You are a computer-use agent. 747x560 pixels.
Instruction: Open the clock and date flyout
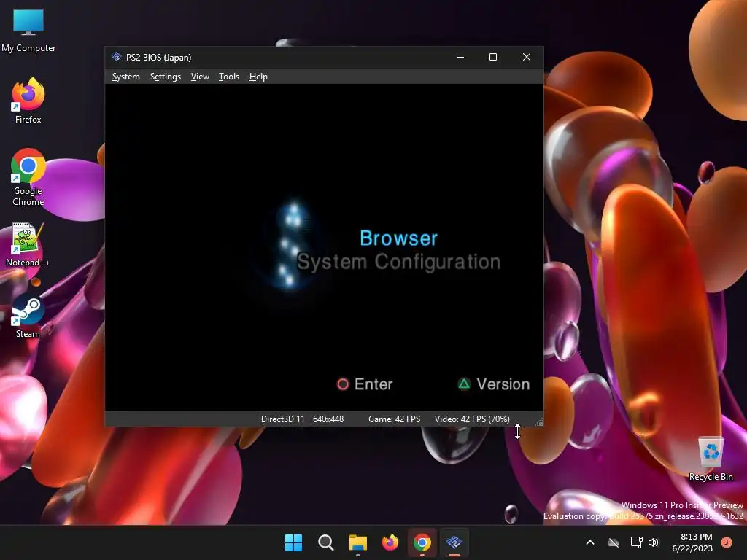point(692,542)
